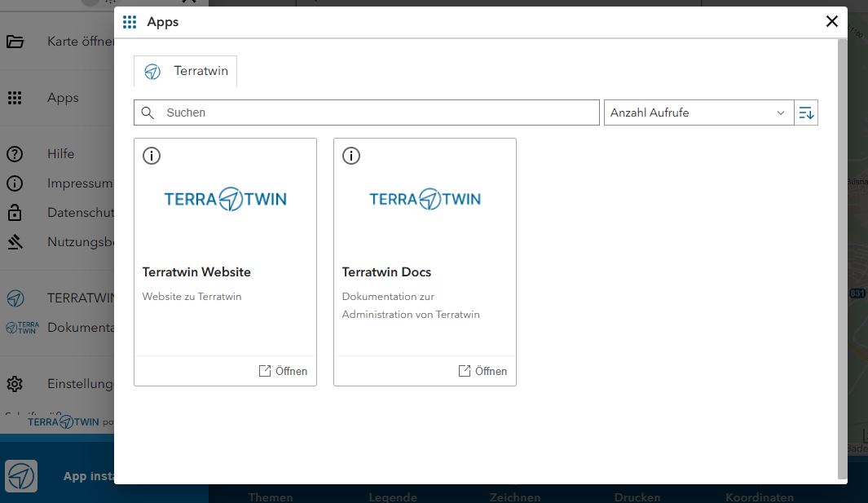Open Terratwin Docs via Öffnen button
The width and height of the screenshot is (868, 503).
pyautogui.click(x=482, y=371)
